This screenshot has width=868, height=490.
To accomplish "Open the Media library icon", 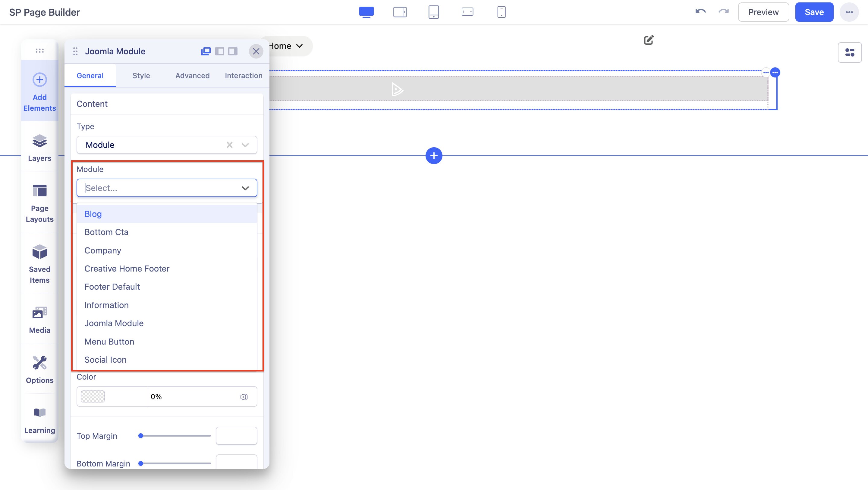I will click(x=39, y=313).
